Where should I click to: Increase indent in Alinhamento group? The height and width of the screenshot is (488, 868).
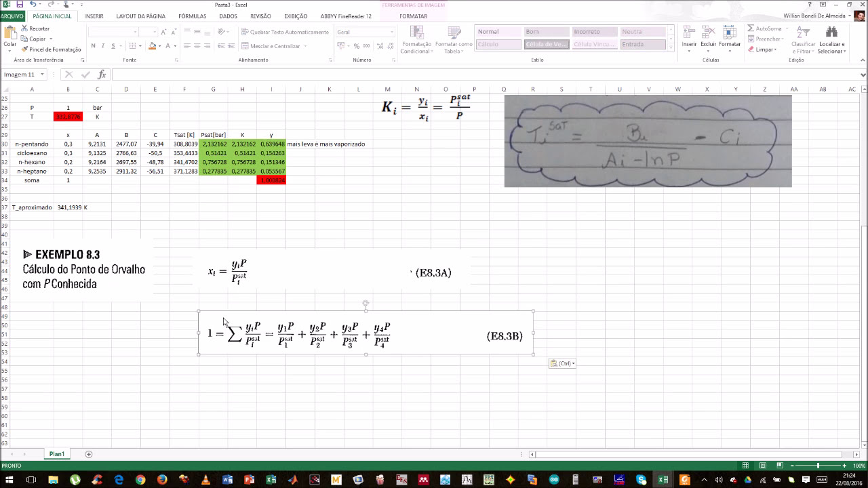231,46
